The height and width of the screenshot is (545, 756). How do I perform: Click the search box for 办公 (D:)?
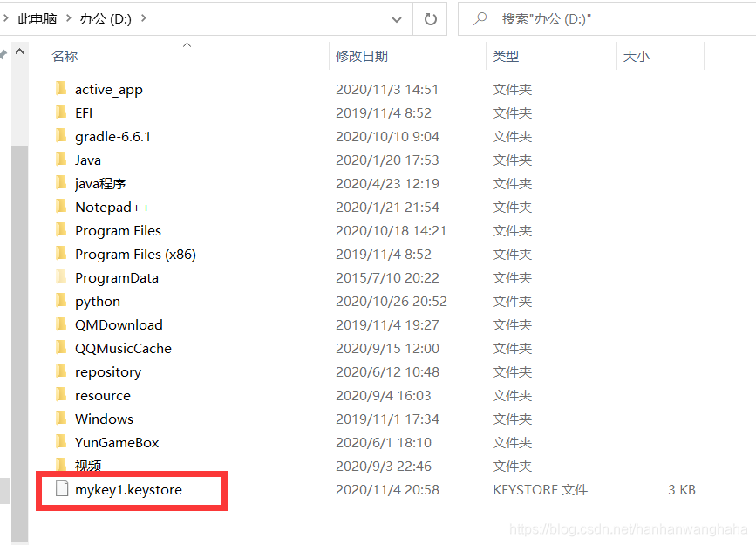click(x=608, y=19)
